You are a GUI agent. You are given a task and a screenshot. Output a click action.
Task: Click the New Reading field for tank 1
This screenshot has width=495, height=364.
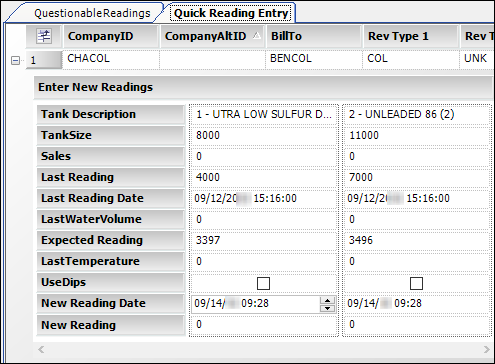[x=264, y=325]
